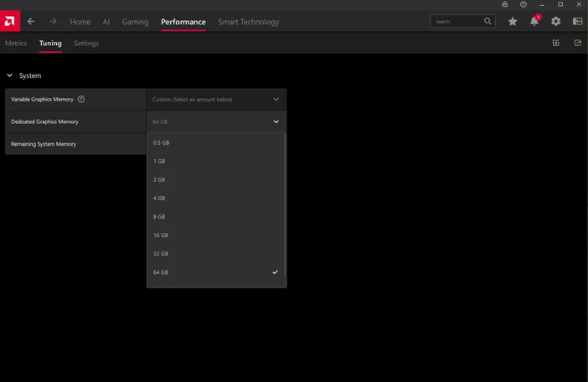Switch to the Metrics tab
Viewport: 588px width, 382px height.
pos(16,43)
